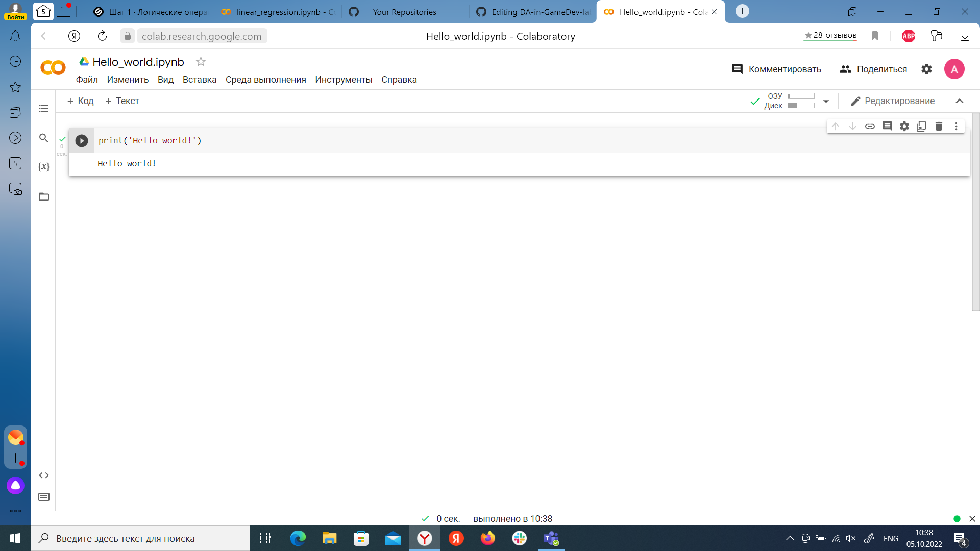Collapse the header with chevron arrow
The image size is (980, 551).
pos(960,101)
